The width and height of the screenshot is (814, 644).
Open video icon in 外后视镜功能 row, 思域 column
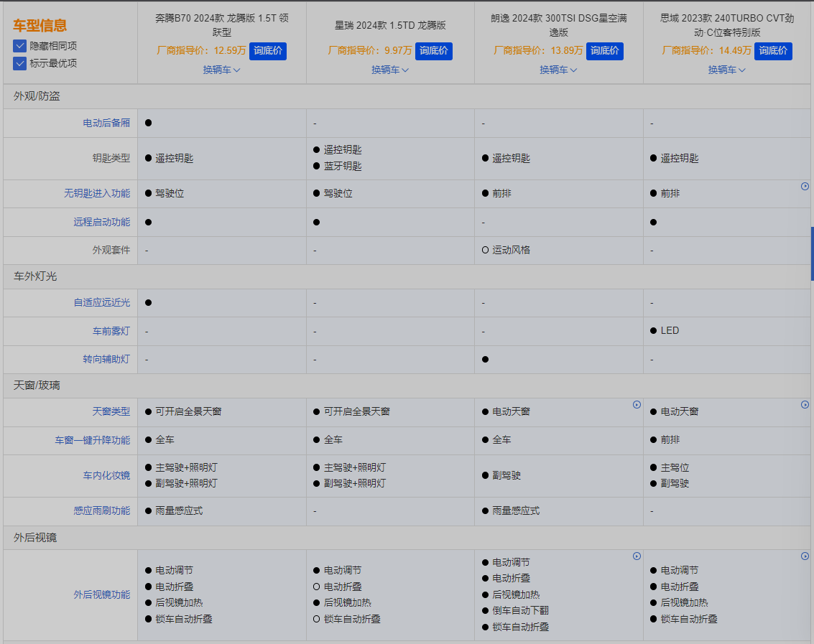tap(805, 556)
